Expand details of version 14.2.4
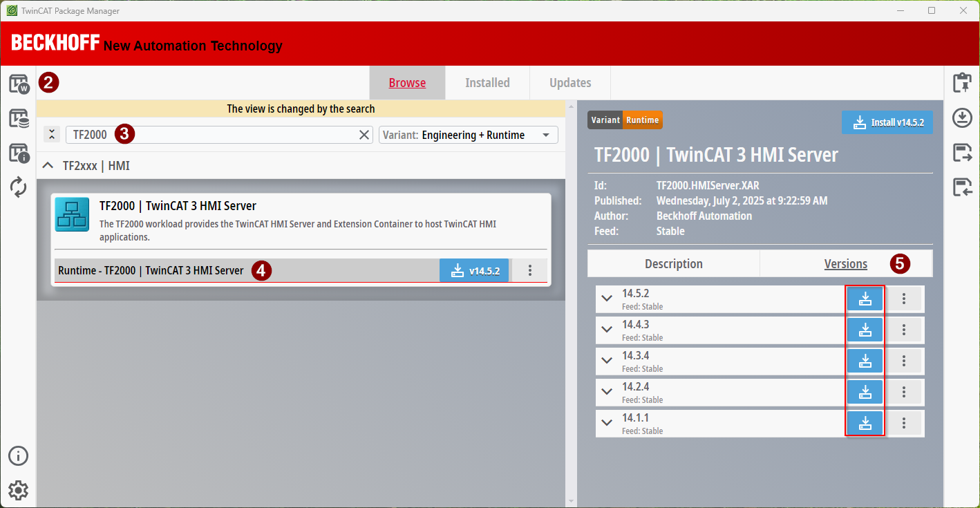Screen dimensions: 980x508 (x=607, y=392)
